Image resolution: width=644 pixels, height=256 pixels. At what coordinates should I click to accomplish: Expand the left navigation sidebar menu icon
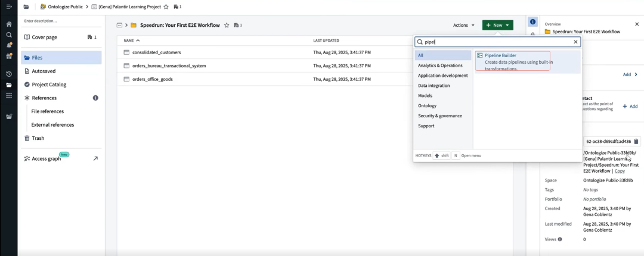tap(8, 7)
